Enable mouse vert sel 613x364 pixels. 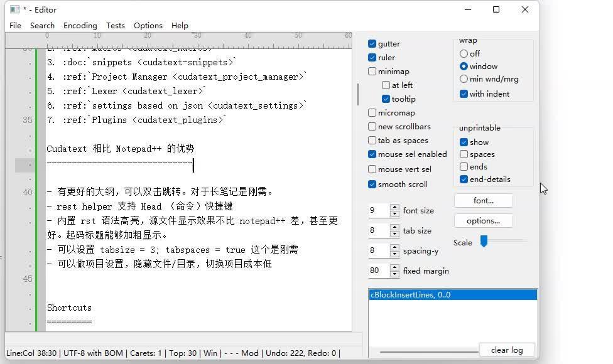coord(372,168)
